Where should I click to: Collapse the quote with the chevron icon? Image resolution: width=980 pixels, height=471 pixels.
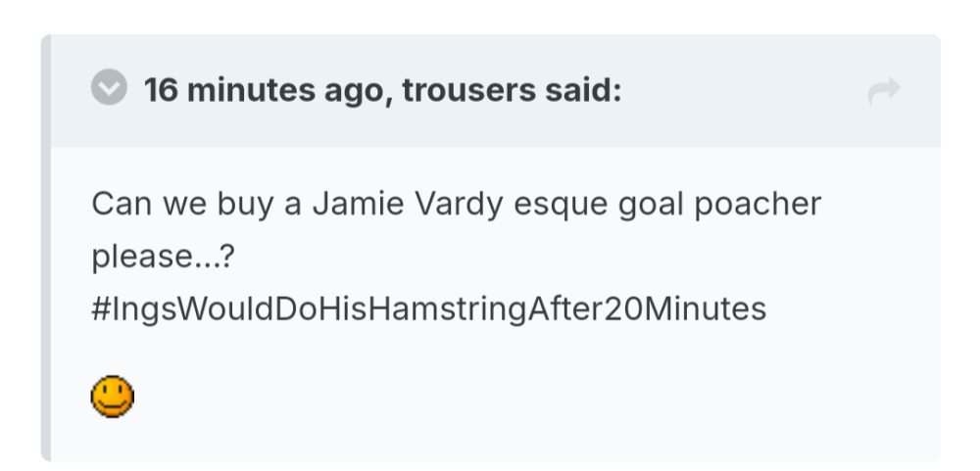(109, 90)
